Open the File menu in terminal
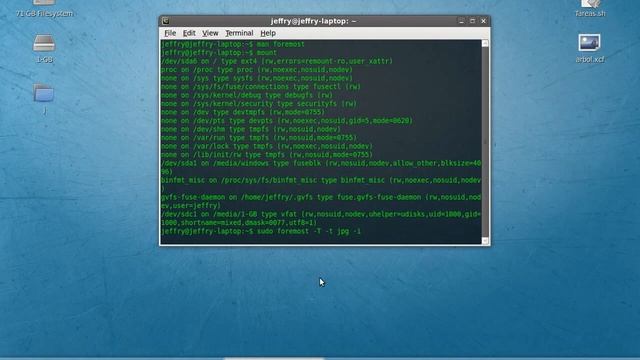 tap(170, 33)
